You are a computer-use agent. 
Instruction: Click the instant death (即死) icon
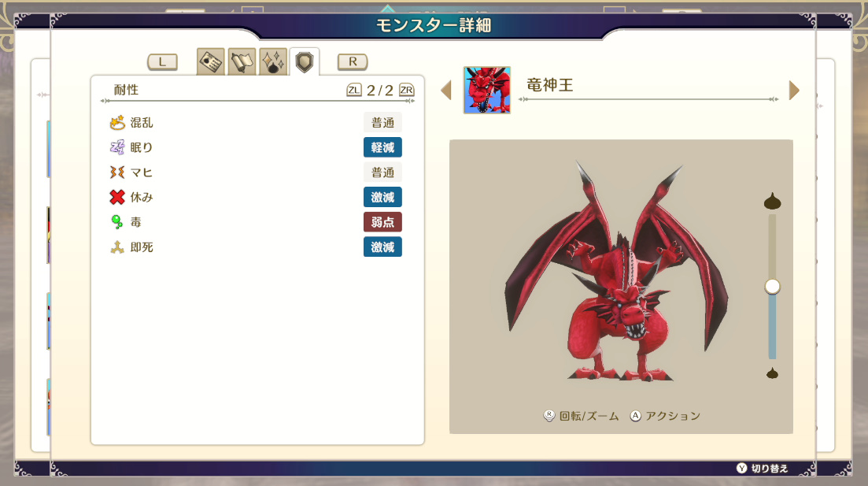[x=116, y=247]
